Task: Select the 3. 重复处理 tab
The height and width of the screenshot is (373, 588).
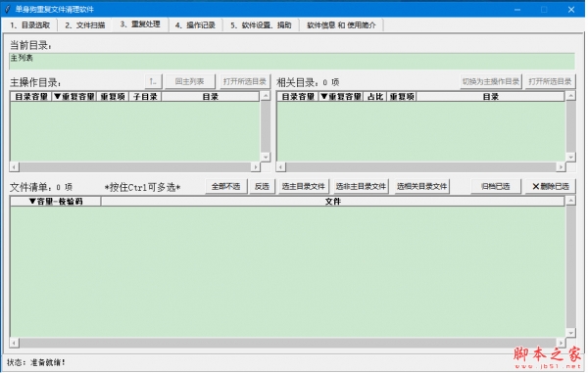Action: point(140,24)
